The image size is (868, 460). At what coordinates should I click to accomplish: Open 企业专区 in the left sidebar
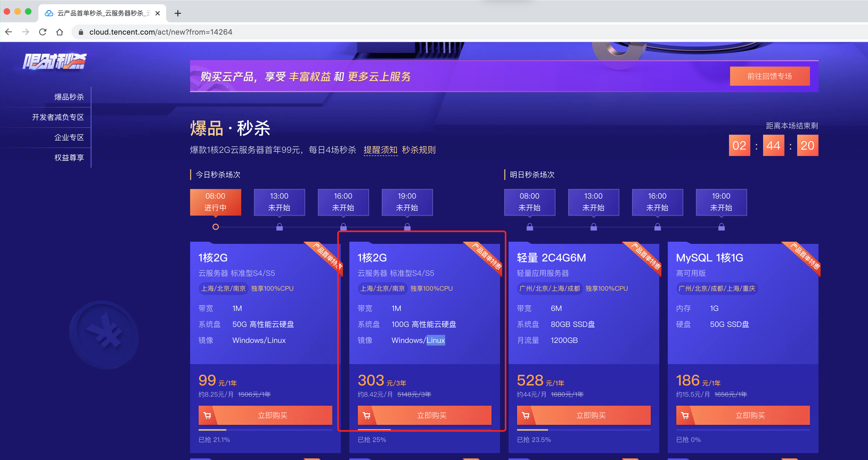[69, 138]
